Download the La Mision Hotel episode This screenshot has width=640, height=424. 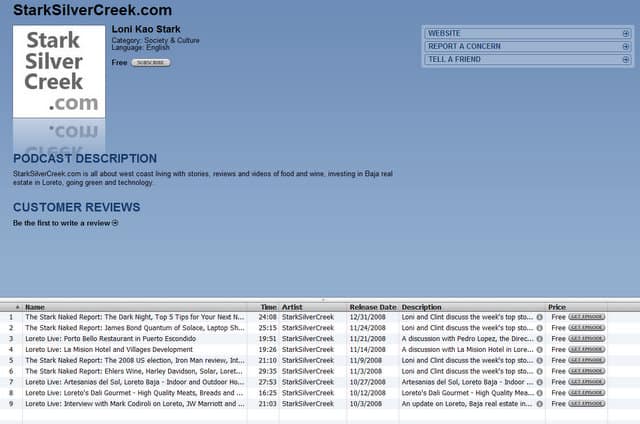pos(586,349)
